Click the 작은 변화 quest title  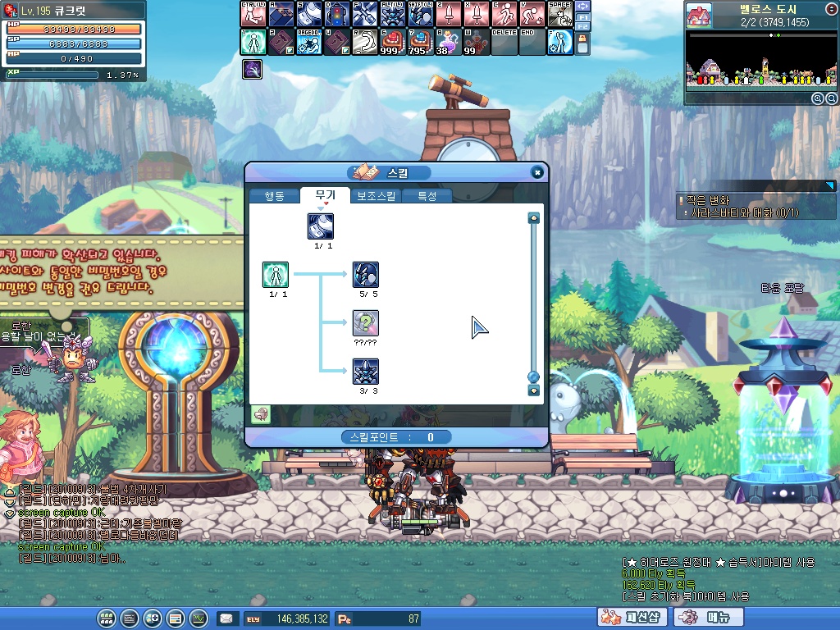click(x=708, y=200)
